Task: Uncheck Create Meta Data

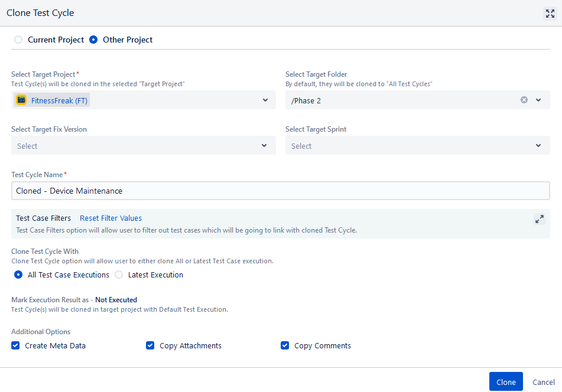Action: pyautogui.click(x=15, y=345)
